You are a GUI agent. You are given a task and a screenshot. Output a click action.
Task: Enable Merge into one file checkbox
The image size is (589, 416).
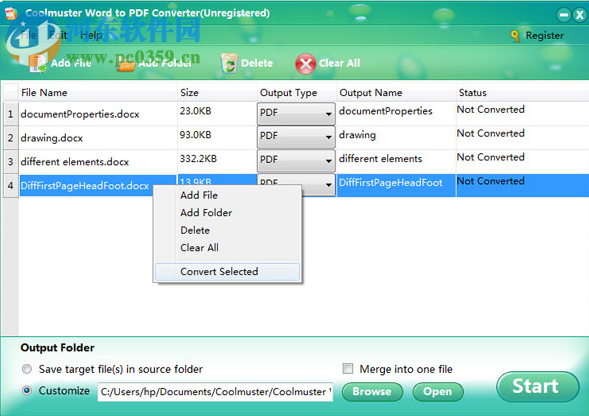pos(347,368)
